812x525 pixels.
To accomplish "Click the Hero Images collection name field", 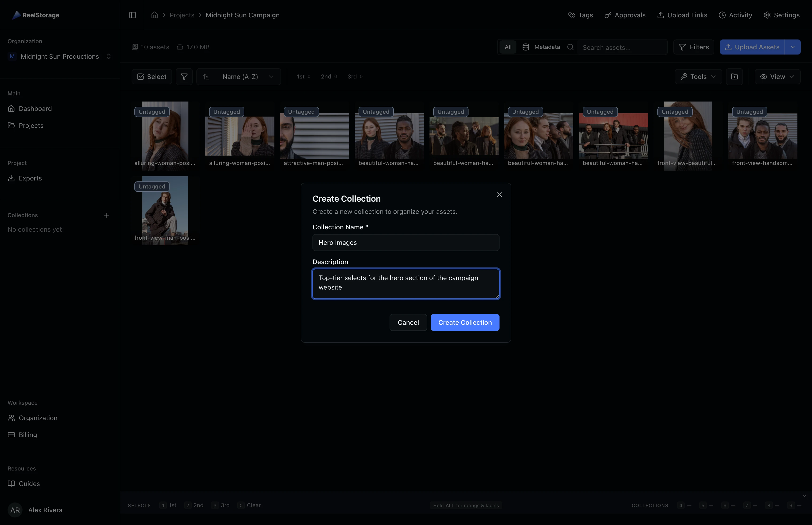I will [x=406, y=242].
